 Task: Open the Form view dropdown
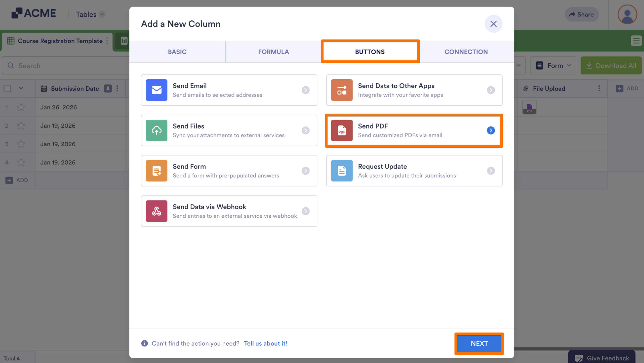click(553, 65)
